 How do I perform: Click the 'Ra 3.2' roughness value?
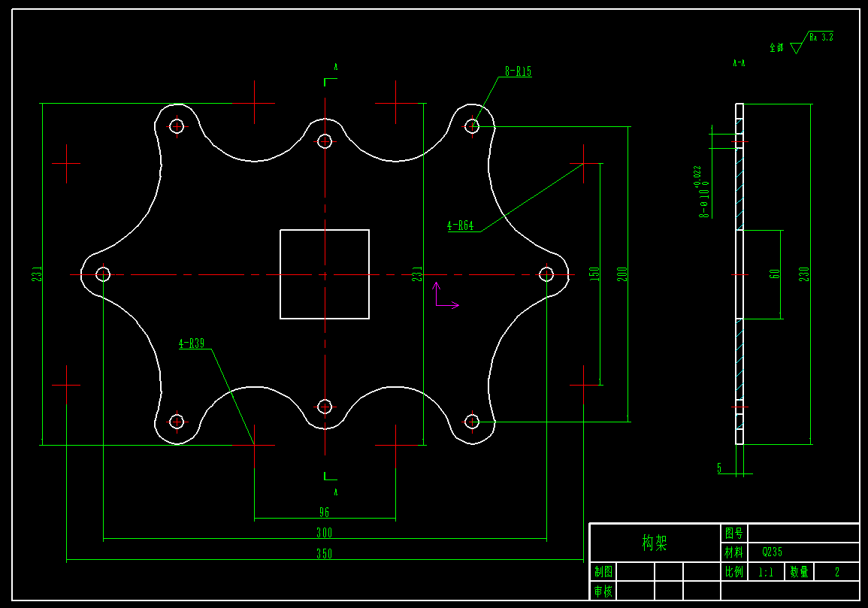pyautogui.click(x=821, y=37)
